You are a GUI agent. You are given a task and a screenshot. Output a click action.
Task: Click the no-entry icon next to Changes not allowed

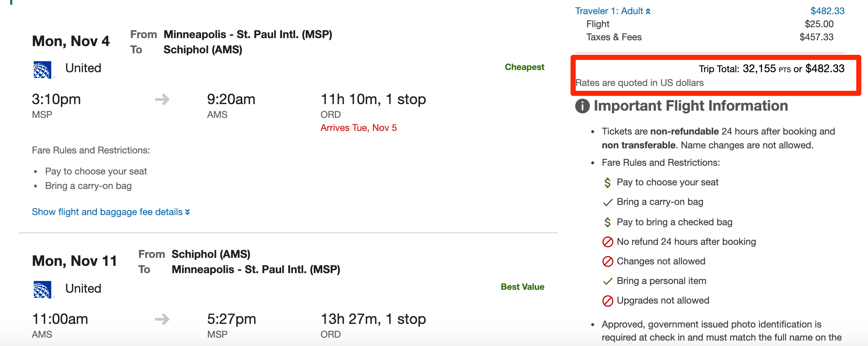[x=608, y=261]
